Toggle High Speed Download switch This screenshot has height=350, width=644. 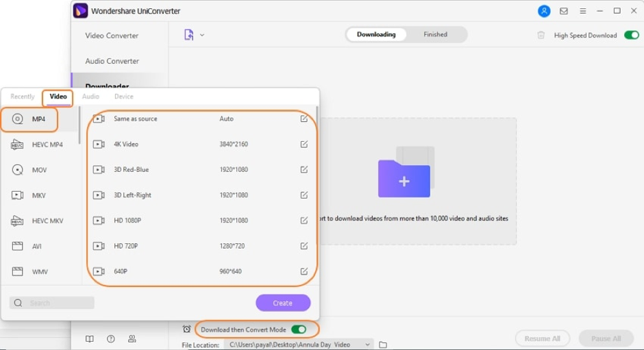[x=631, y=35]
